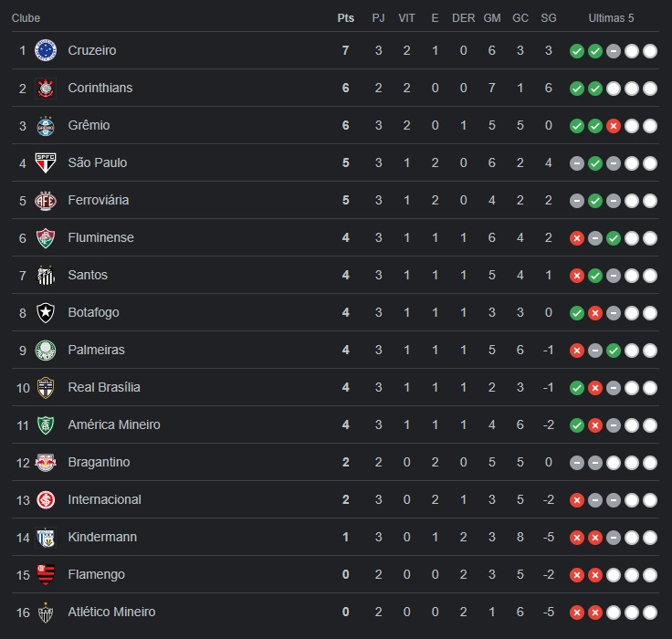Click the Grêmio club crest icon

click(46, 126)
